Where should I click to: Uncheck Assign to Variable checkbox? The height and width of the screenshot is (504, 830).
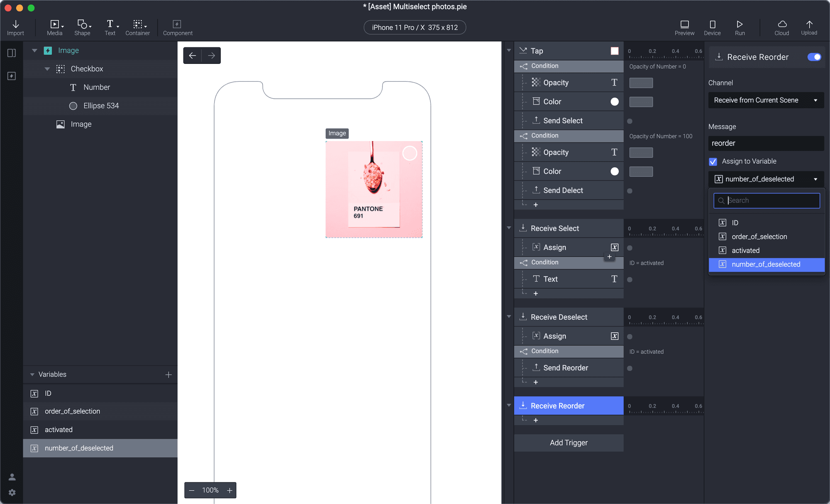[713, 161]
